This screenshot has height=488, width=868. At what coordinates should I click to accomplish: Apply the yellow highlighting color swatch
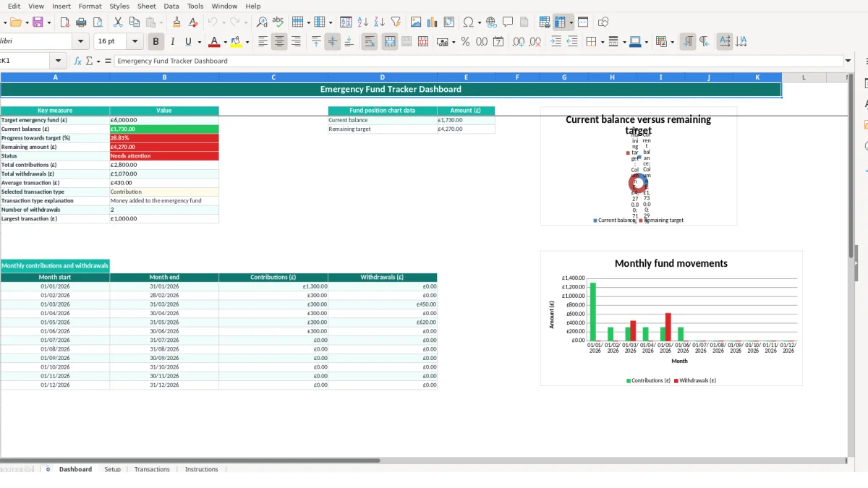237,42
